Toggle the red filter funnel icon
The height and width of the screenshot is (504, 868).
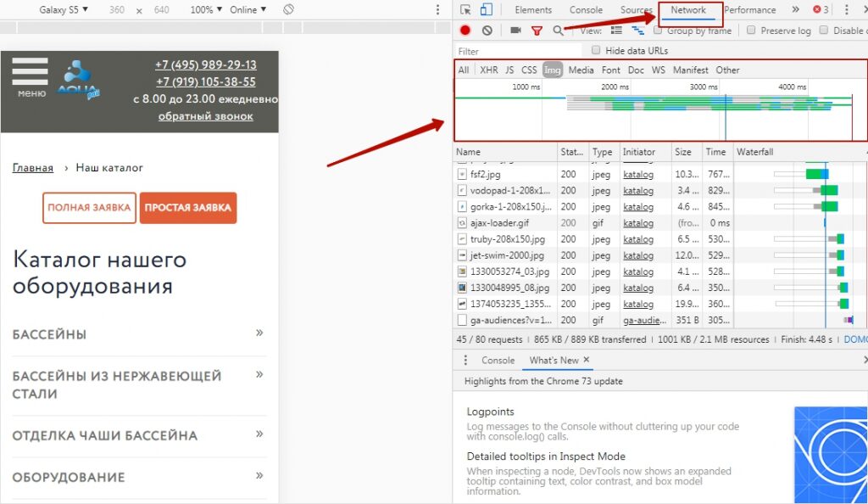click(x=537, y=31)
